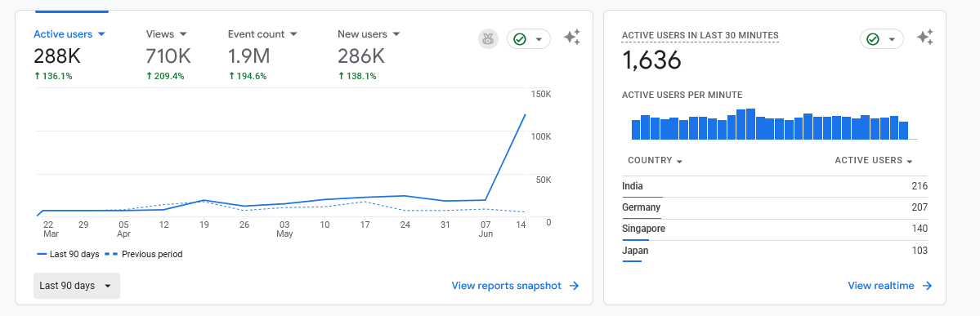Click the medal badge icon above chart
Viewport: 980px width, 316px height.
[x=488, y=38]
